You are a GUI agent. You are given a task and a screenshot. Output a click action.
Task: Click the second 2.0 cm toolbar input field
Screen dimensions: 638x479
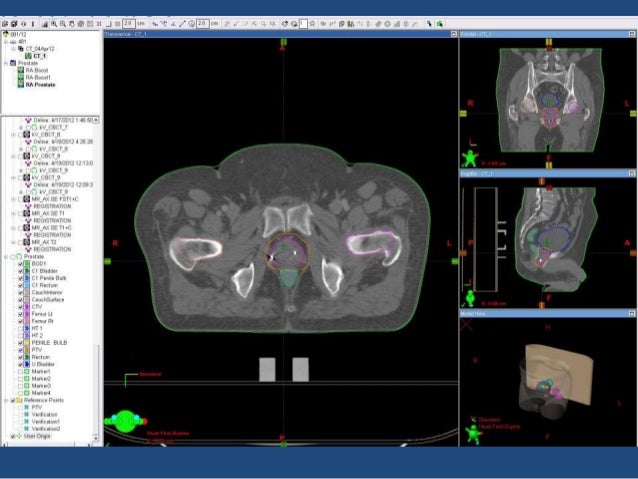click(203, 24)
